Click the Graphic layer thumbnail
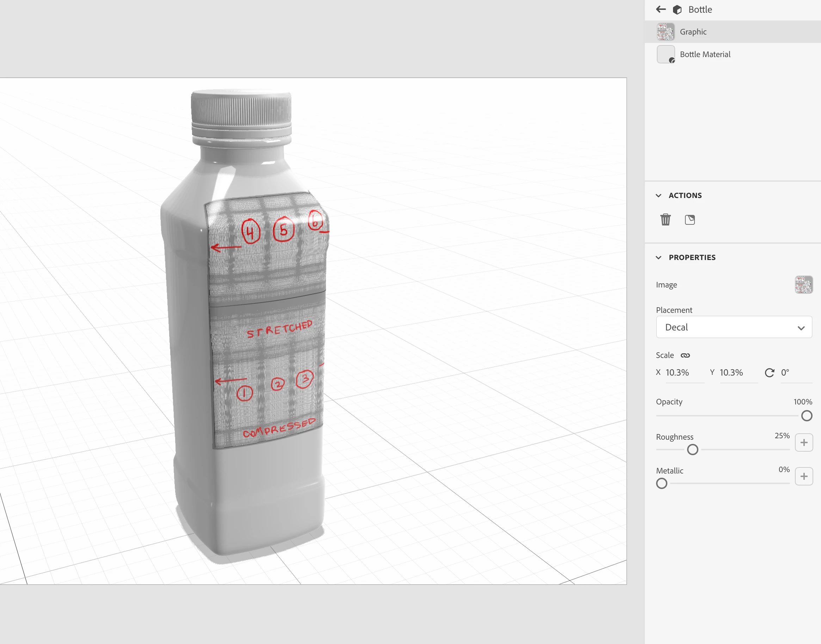Image resolution: width=821 pixels, height=644 pixels. click(666, 32)
